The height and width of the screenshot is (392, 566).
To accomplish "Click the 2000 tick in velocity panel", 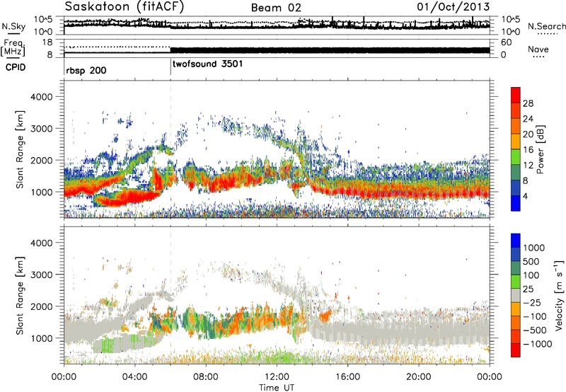I will (41, 306).
